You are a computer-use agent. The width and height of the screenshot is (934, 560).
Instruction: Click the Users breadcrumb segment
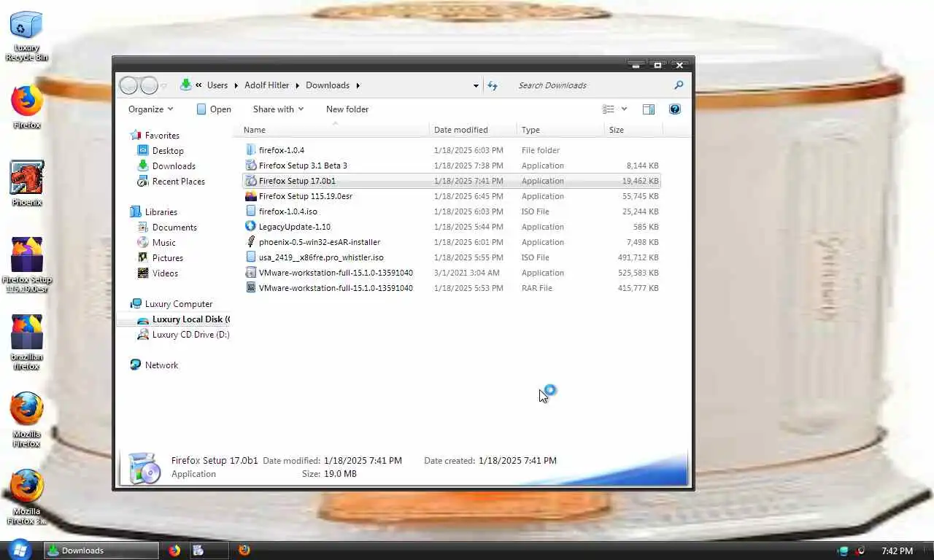click(x=217, y=85)
